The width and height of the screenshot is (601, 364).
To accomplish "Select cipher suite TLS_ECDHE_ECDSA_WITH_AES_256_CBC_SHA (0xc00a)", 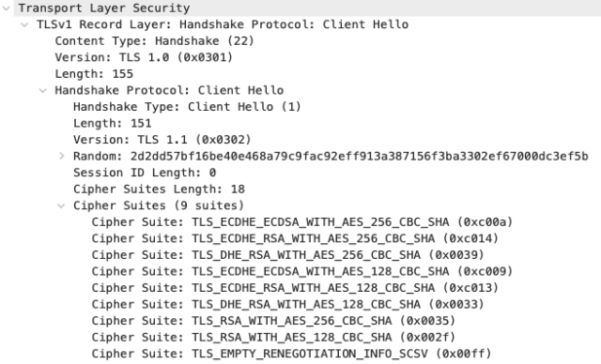I will click(x=302, y=222).
